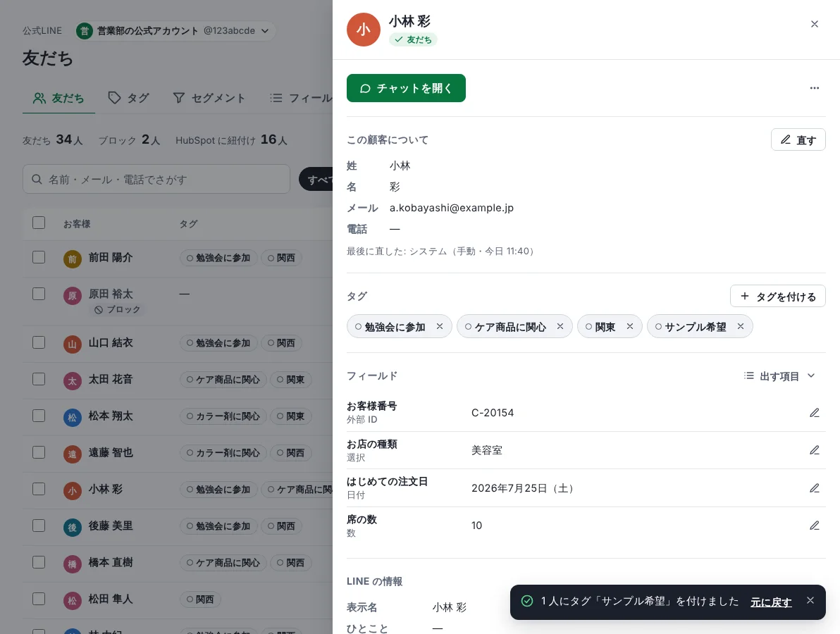Focus the 名前・メール・電話でさがす search field
The width and height of the screenshot is (840, 634).
coord(156,180)
